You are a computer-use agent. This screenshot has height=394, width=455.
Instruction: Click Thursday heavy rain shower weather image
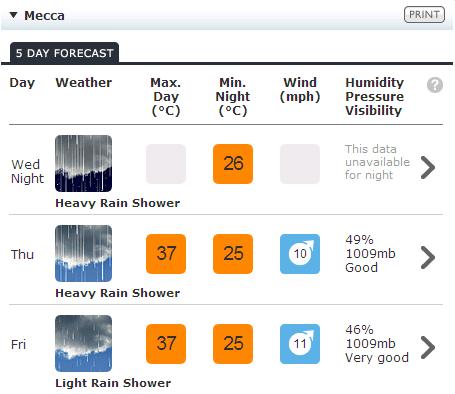[83, 253]
